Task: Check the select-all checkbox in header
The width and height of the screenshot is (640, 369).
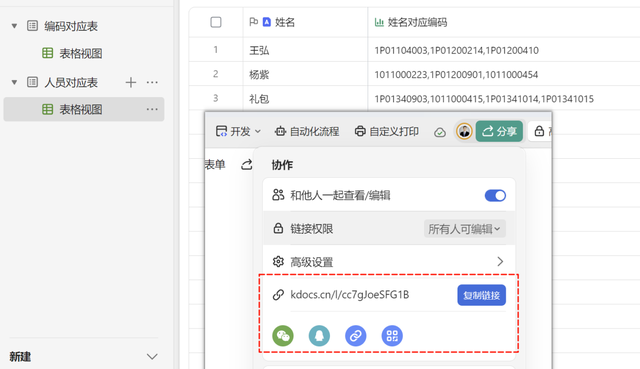Action: pyautogui.click(x=216, y=22)
